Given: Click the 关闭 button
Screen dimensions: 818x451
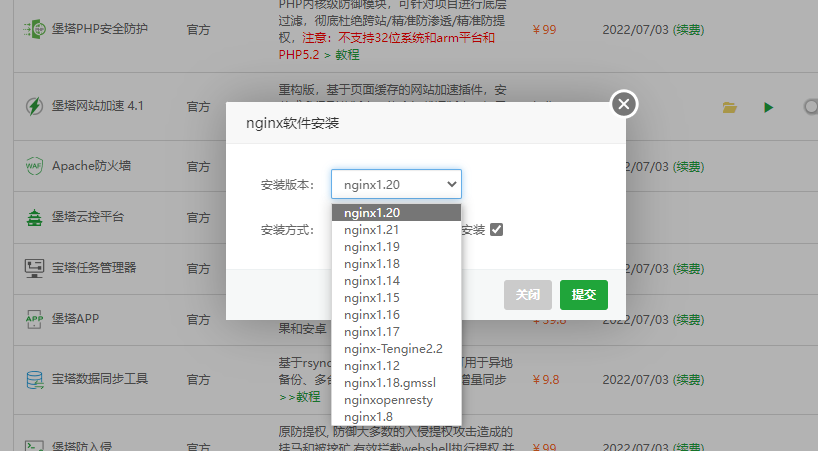Looking at the screenshot, I should 527,295.
